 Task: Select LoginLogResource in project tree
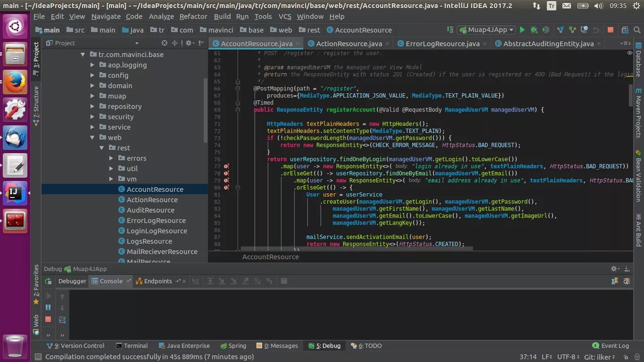coord(157,231)
